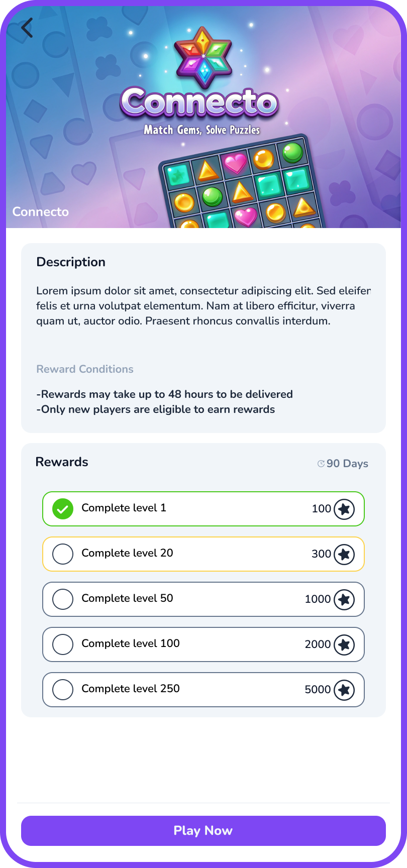Tap the star coin next to 2000
This screenshot has height=868, width=407.
pos(344,644)
